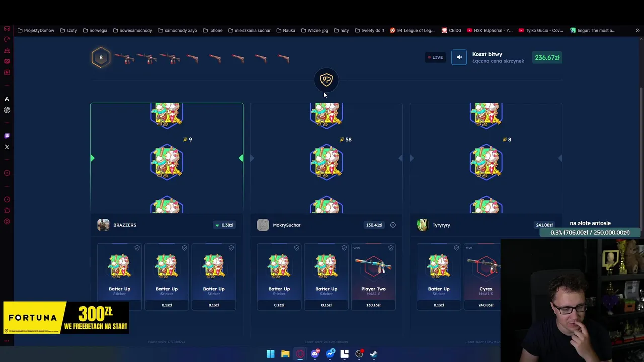Open nowesamochody bookmarks folder
The width and height of the screenshot is (644, 362).
tap(132, 30)
